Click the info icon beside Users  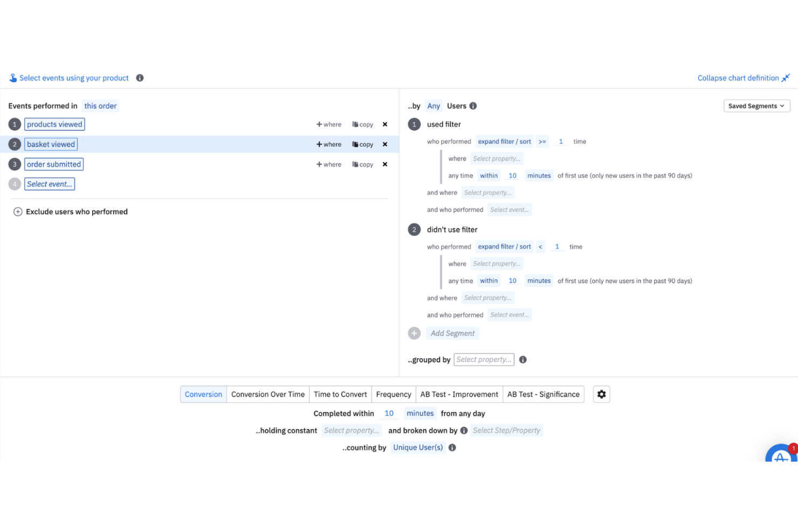click(473, 106)
